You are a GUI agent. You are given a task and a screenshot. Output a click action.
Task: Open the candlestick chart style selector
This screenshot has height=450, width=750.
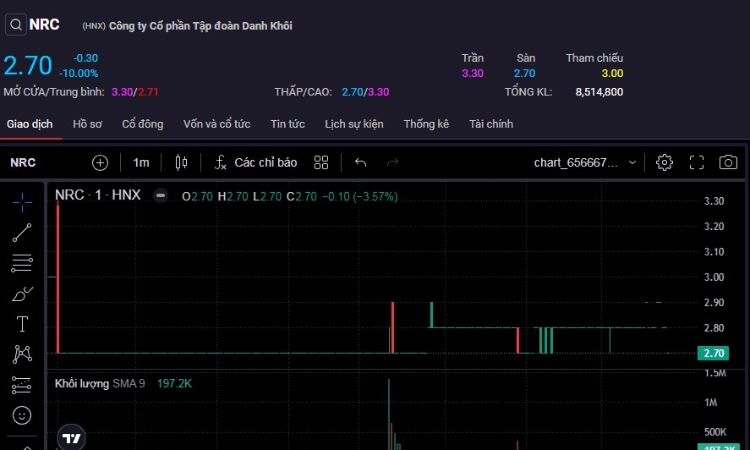181,163
